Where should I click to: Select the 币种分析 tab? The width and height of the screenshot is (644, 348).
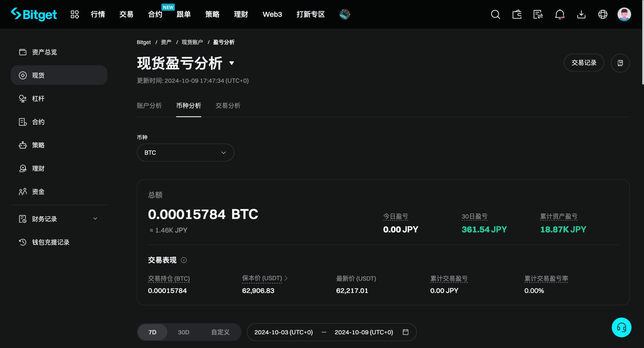tap(189, 105)
